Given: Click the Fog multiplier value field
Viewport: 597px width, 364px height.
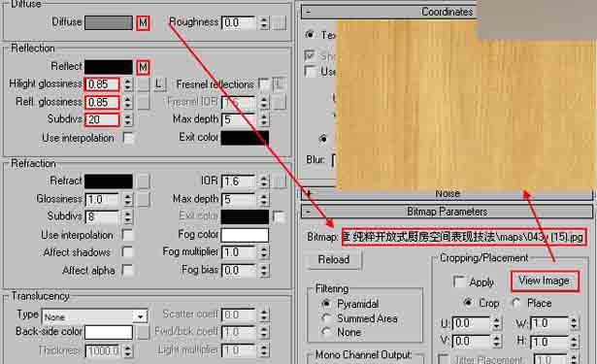Looking at the screenshot, I should 239,252.
